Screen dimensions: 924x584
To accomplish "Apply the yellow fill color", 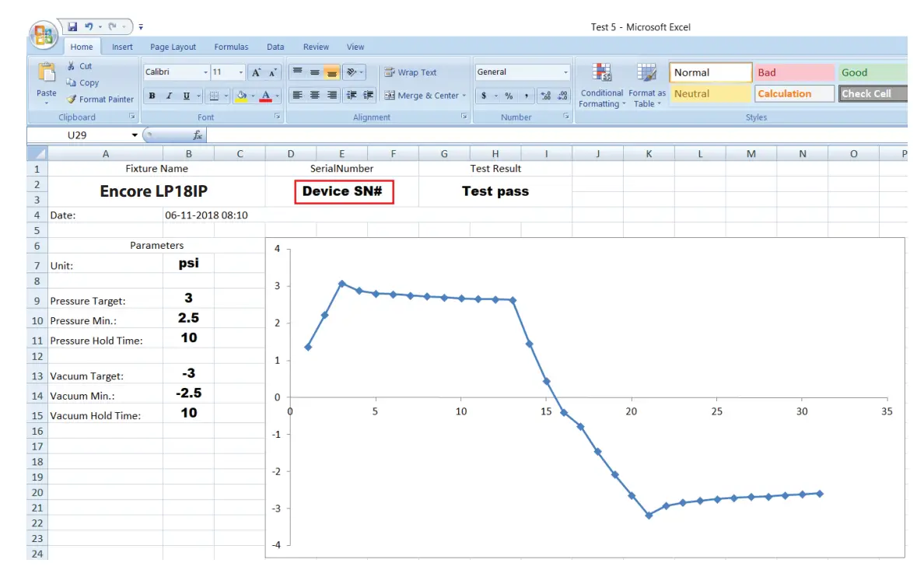I will tap(241, 96).
